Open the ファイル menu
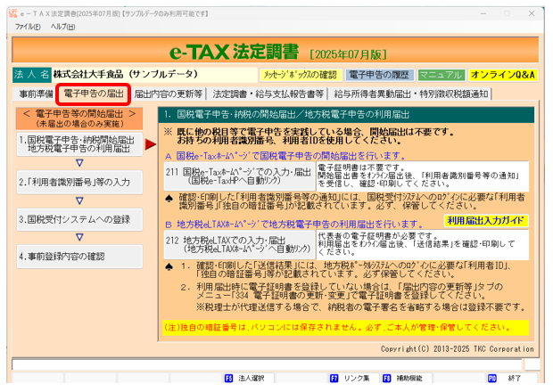The width and height of the screenshot is (553, 392). click(28, 27)
